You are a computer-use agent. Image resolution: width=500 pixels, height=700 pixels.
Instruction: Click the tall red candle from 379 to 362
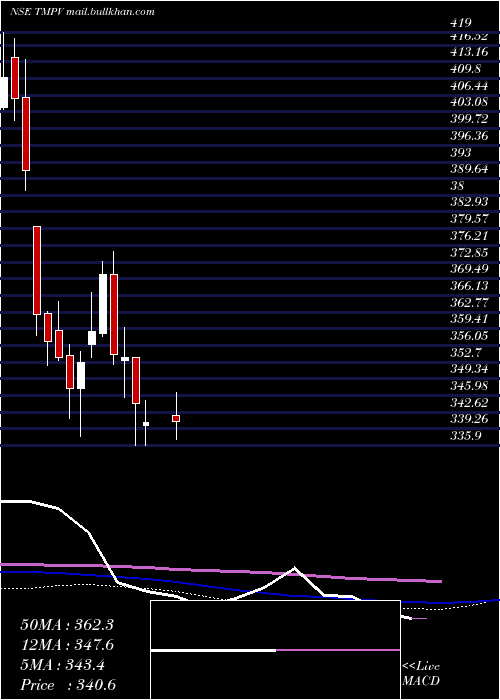(37, 271)
